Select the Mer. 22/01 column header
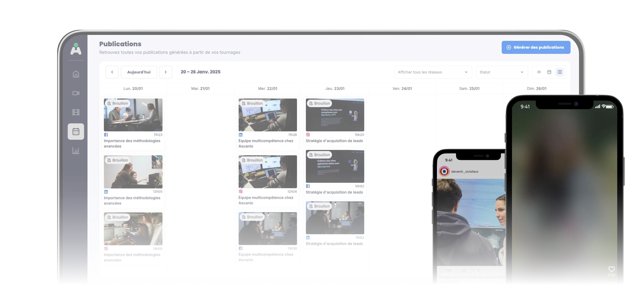This screenshot has height=285, width=644. coord(268,89)
